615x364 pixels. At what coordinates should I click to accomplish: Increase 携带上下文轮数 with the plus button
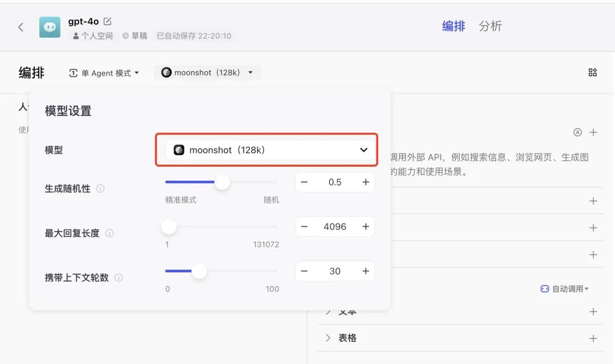[366, 271]
